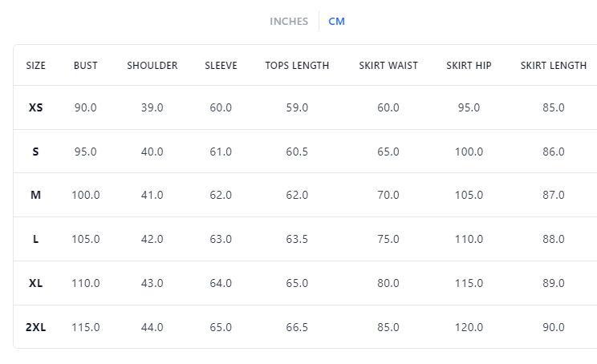
Task: Select the XL size row label
Action: [x=36, y=283]
